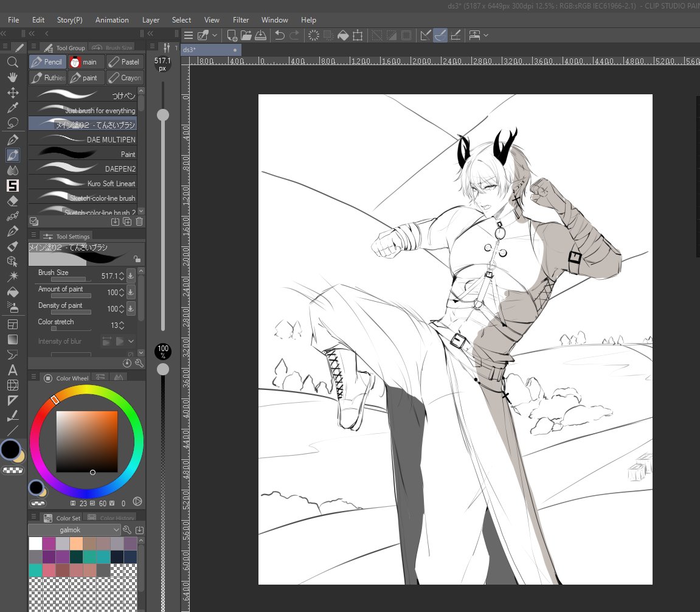Toggle Density of paint preset button
Screen dimensions: 700x612
point(131,308)
